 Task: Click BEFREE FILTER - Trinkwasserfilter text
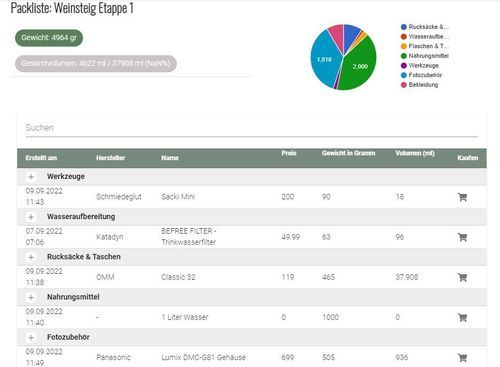pos(189,237)
